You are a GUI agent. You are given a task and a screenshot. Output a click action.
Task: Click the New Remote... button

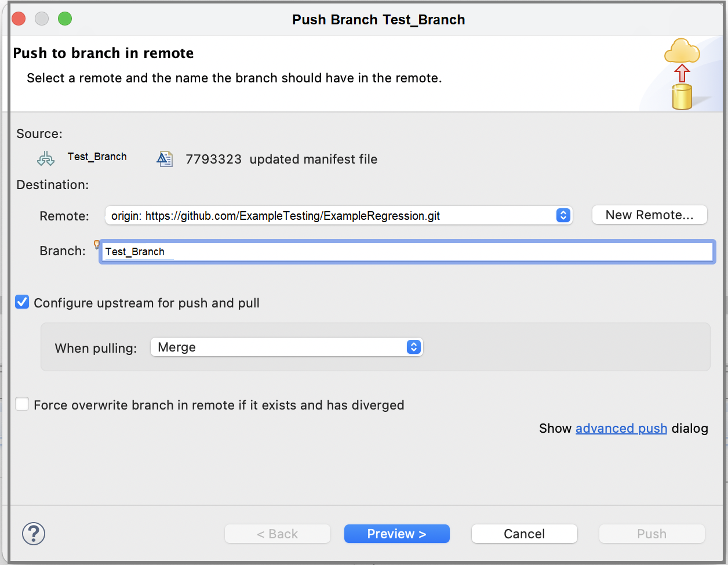point(649,215)
